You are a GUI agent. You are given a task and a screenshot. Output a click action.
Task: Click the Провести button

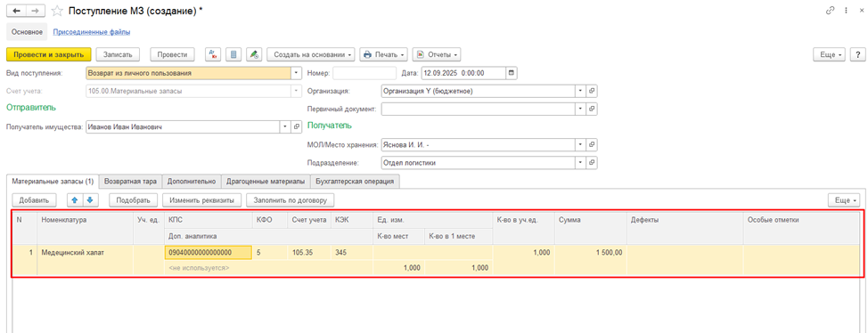coord(172,54)
